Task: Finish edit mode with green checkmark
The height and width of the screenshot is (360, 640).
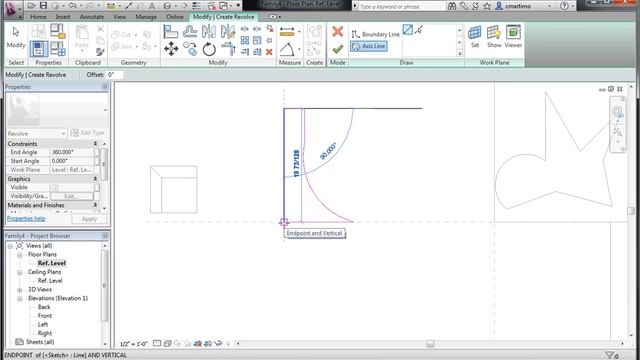Action: tap(338, 49)
